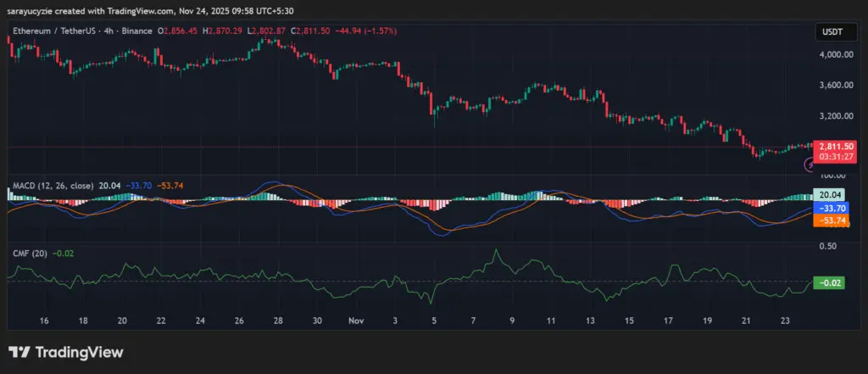Click the 20 date label on time axis
868x374 pixels.
122,321
